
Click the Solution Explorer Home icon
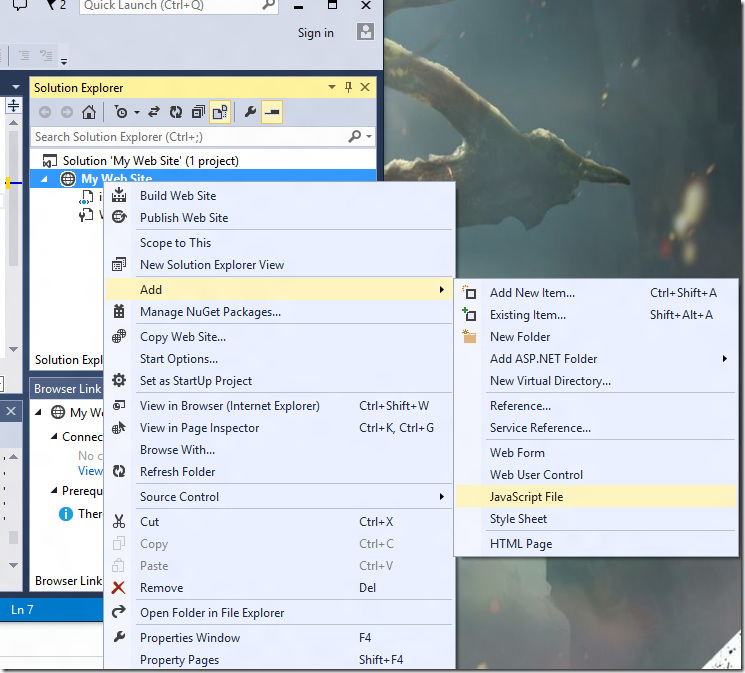tap(89, 112)
